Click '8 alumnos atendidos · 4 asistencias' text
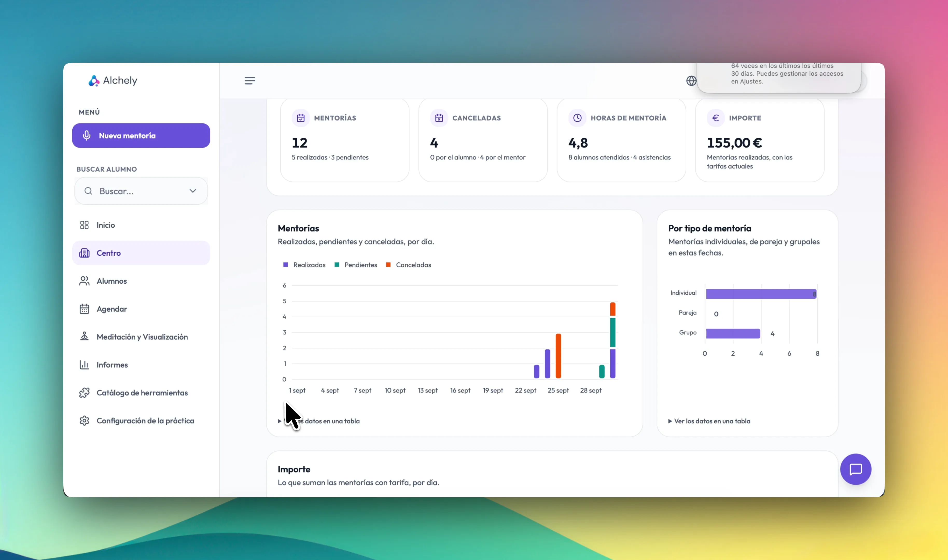The width and height of the screenshot is (948, 560). coord(619,157)
